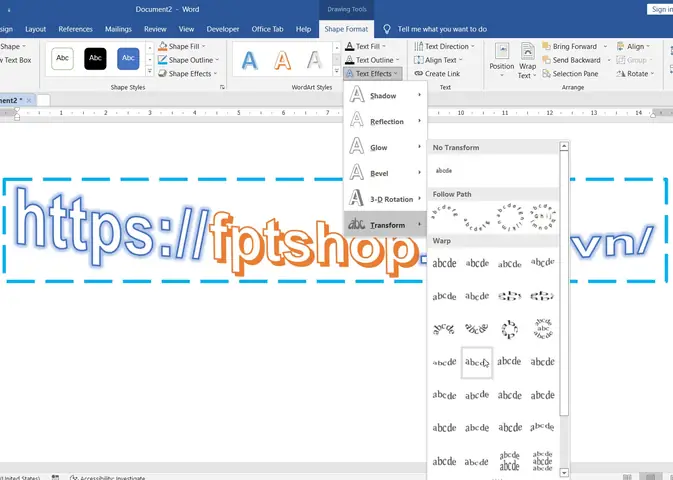Image resolution: width=673 pixels, height=480 pixels.
Task: Click the Text Fill icon
Action: [350, 46]
